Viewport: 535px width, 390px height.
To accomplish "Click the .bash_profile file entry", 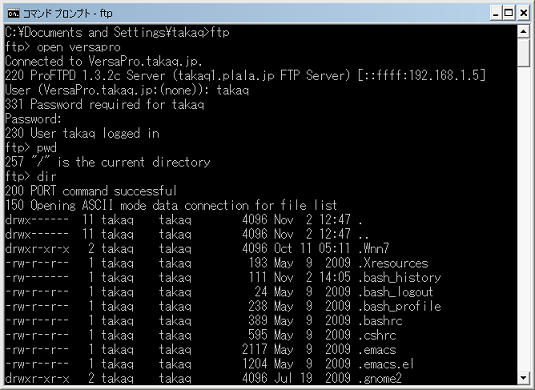I will [223, 306].
